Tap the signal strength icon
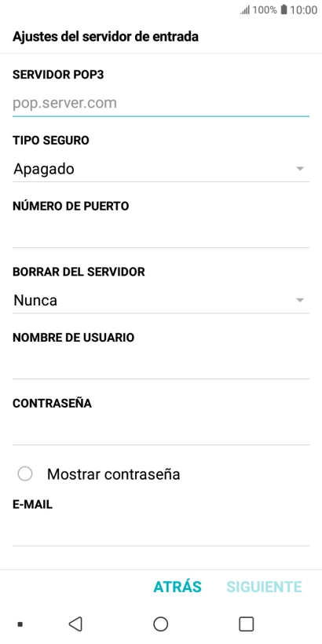This screenshot has height=644, width=322. point(245,10)
